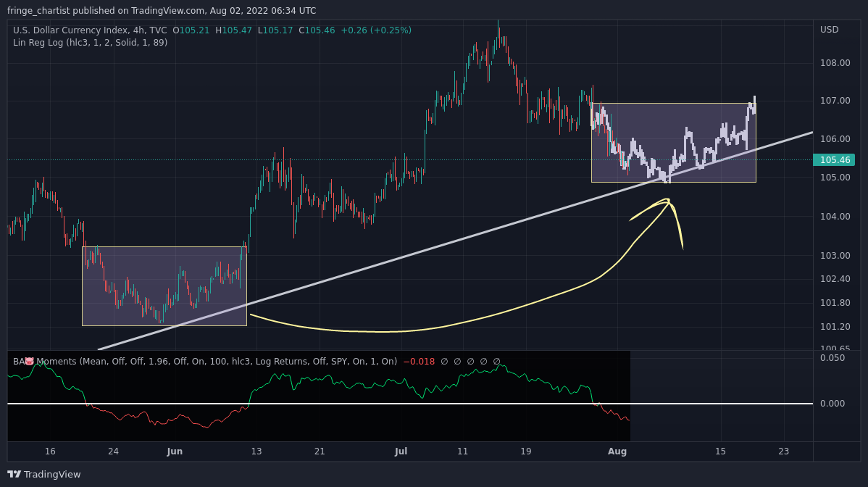
Task: Click the 108.00 price axis label
Action: 835,63
